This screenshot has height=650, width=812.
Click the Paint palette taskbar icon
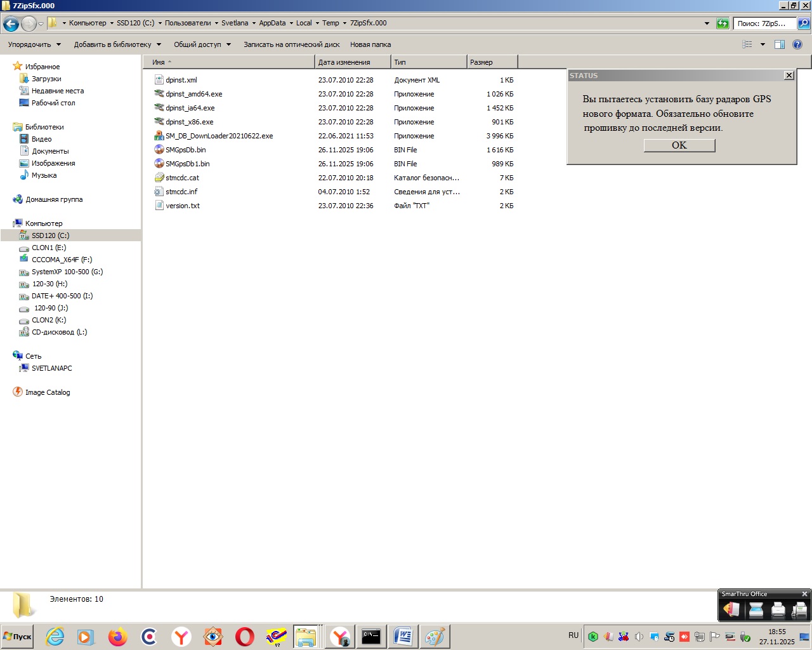tap(435, 637)
